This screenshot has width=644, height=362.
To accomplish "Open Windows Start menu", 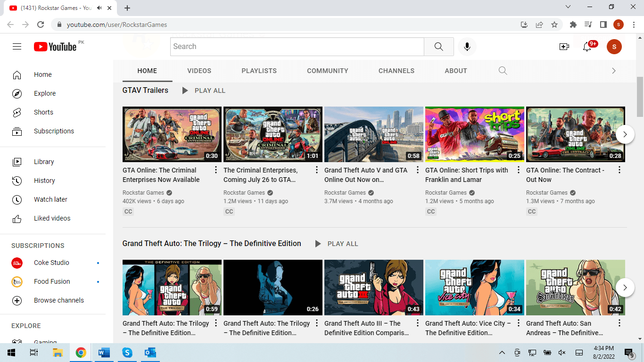I will [x=11, y=353].
